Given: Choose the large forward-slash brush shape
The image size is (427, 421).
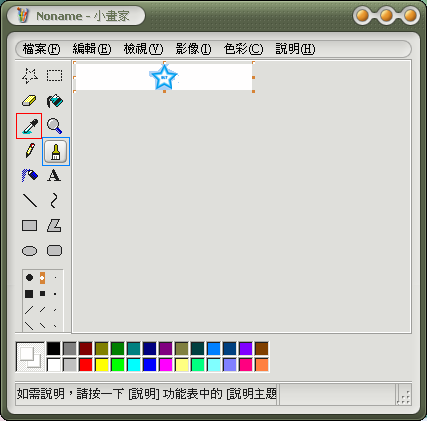Looking at the screenshot, I should click(29, 310).
